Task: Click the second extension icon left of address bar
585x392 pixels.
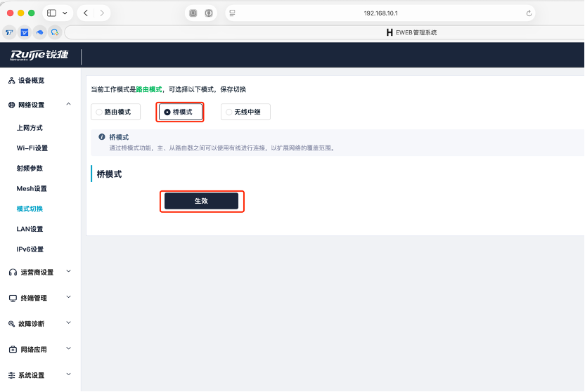Action: click(209, 13)
